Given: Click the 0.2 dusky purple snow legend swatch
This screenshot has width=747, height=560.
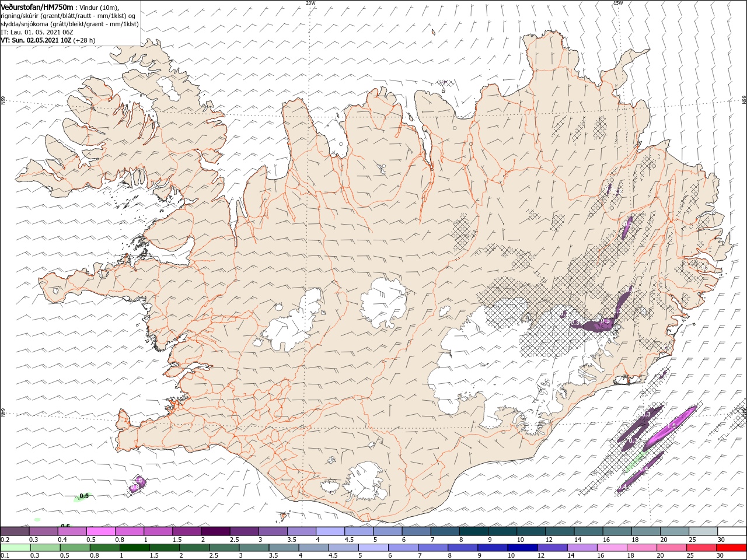Looking at the screenshot, I should pyautogui.click(x=15, y=531).
